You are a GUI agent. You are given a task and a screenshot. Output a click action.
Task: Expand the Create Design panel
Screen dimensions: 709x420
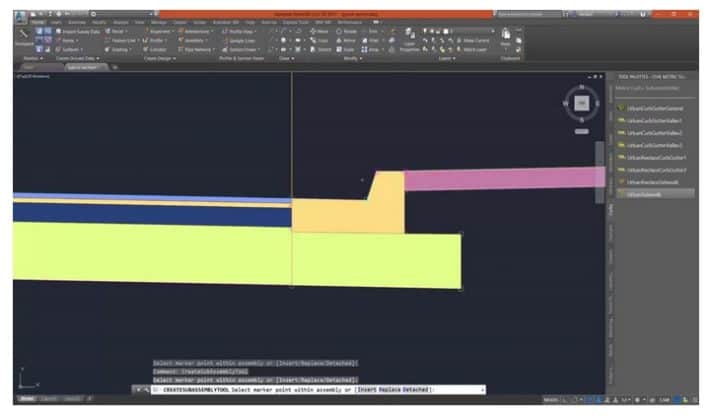160,59
